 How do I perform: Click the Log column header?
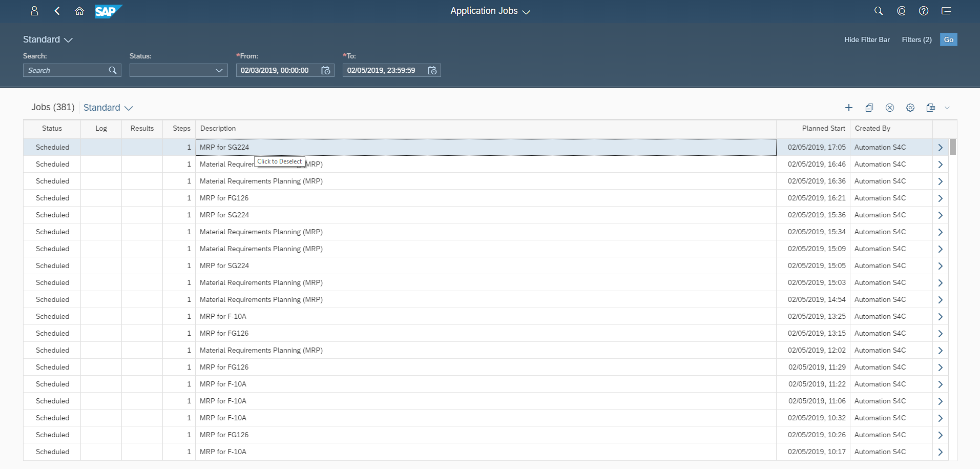tap(101, 129)
